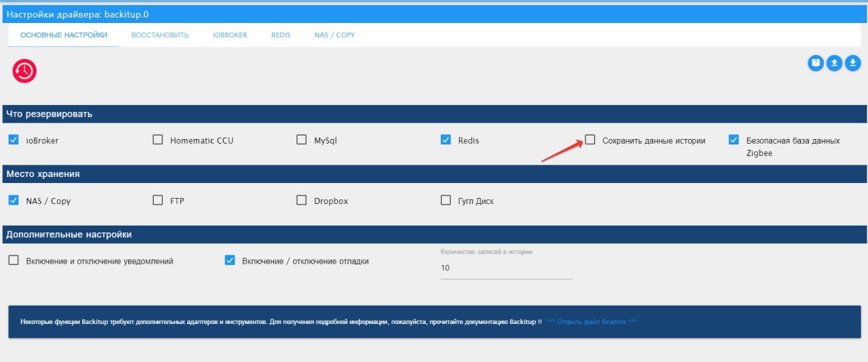Image resolution: width=868 pixels, height=362 pixels.
Task: Switch to the ioBroker tab
Action: point(230,35)
